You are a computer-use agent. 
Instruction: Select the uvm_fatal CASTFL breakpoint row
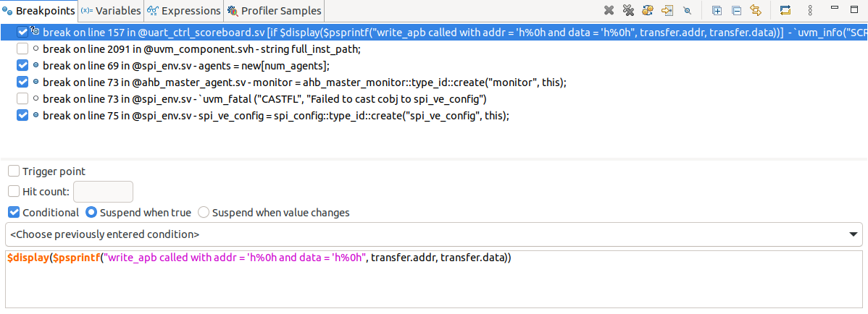(434, 98)
